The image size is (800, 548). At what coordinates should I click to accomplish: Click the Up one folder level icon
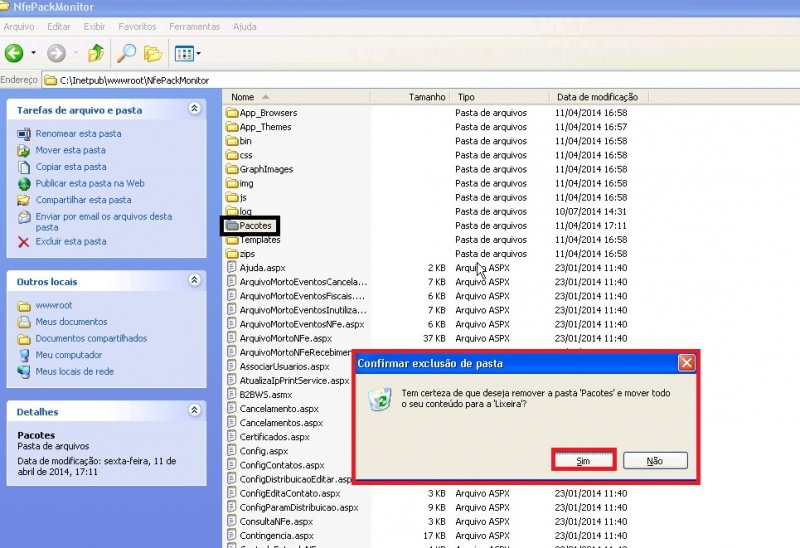coord(96,53)
